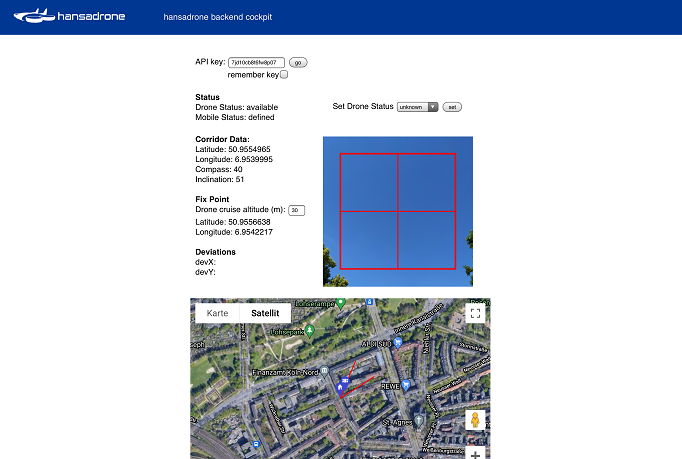Click the ALDI SÜD shopping marker

398,341
